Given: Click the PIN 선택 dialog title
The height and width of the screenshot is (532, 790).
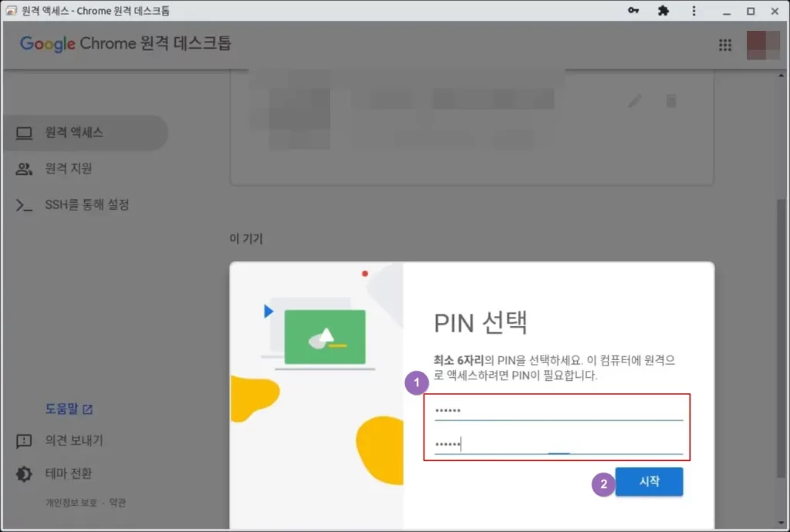Looking at the screenshot, I should pos(480,322).
